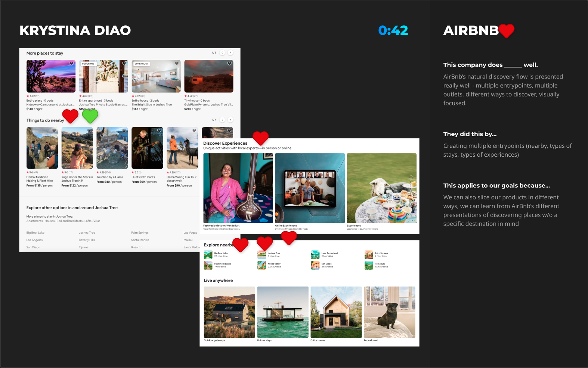Screen dimensions: 588x368
Task: Toggle the heart on Duets with Plants card
Action: pos(159,131)
